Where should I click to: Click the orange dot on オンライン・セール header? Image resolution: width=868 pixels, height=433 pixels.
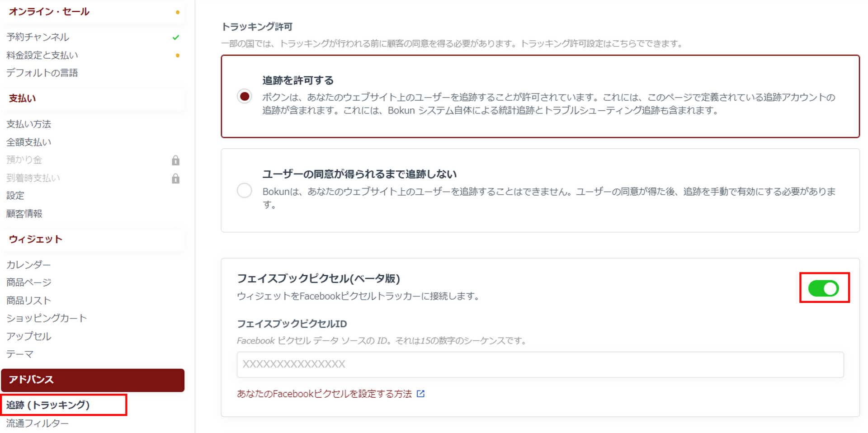click(x=178, y=12)
